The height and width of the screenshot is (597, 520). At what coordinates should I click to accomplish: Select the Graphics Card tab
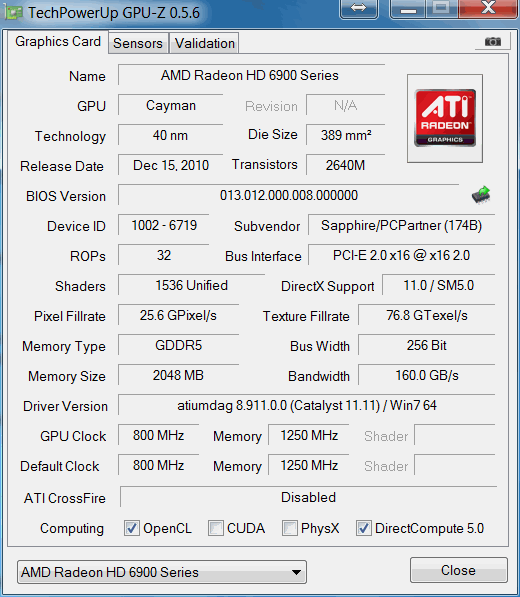pos(58,42)
